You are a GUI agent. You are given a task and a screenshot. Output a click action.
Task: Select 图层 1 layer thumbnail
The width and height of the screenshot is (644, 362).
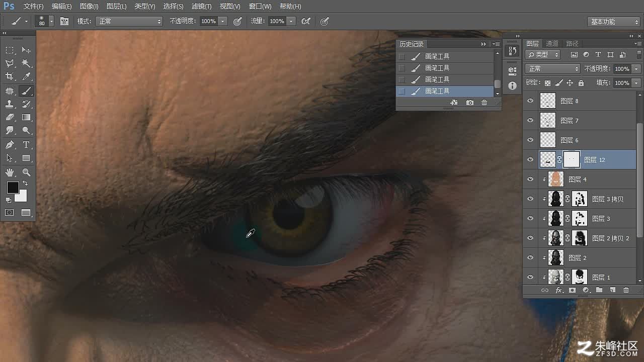coord(555,277)
